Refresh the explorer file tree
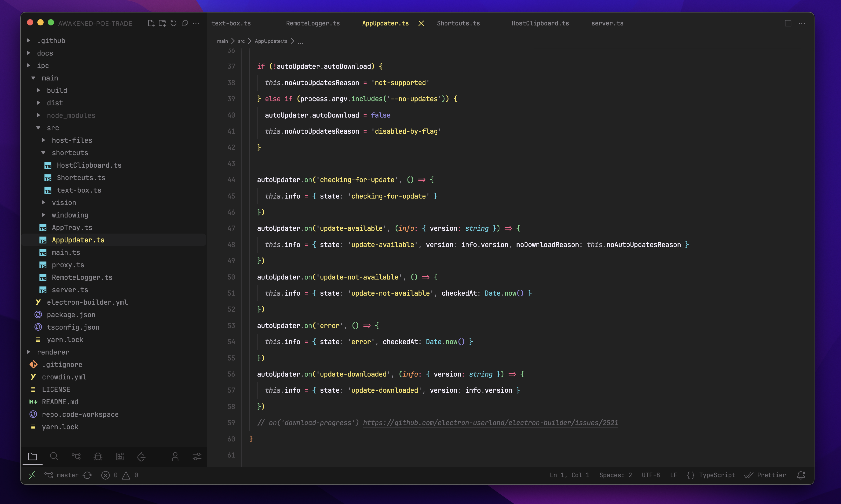This screenshot has height=504, width=841. [174, 23]
